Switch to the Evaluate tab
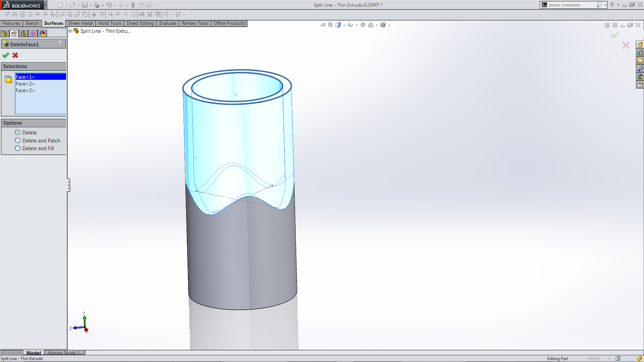This screenshot has height=362, width=644. (x=168, y=23)
